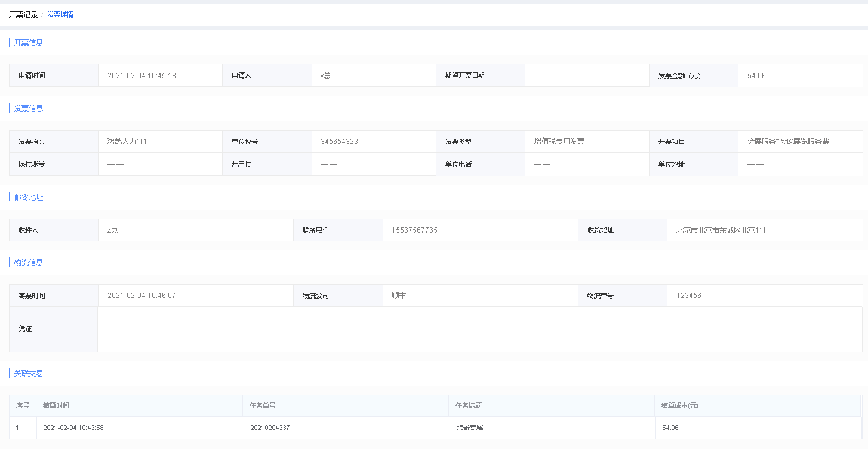This screenshot has width=868, height=449.
Task: Click the 任务单号 cell 20210204337
Action: 270,428
